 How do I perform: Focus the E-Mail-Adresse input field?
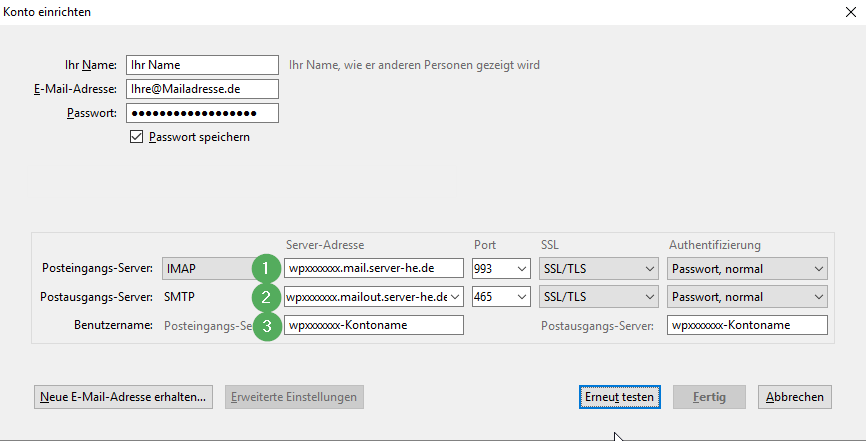202,89
